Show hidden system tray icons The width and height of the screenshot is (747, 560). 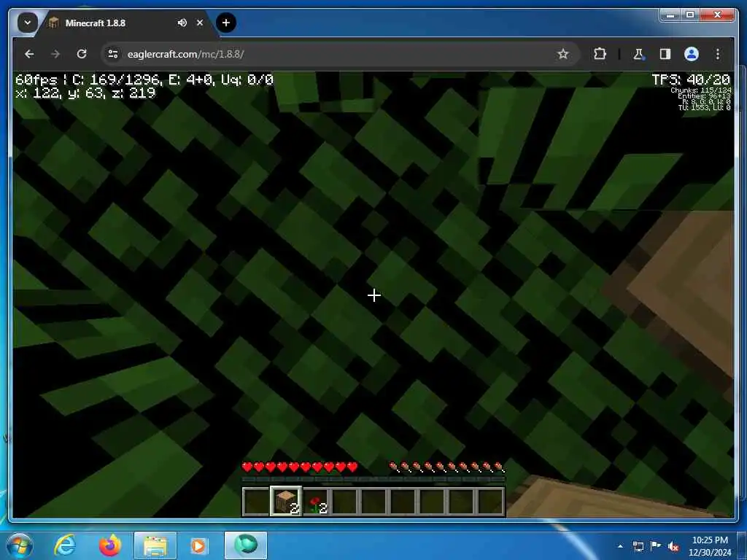click(620, 546)
